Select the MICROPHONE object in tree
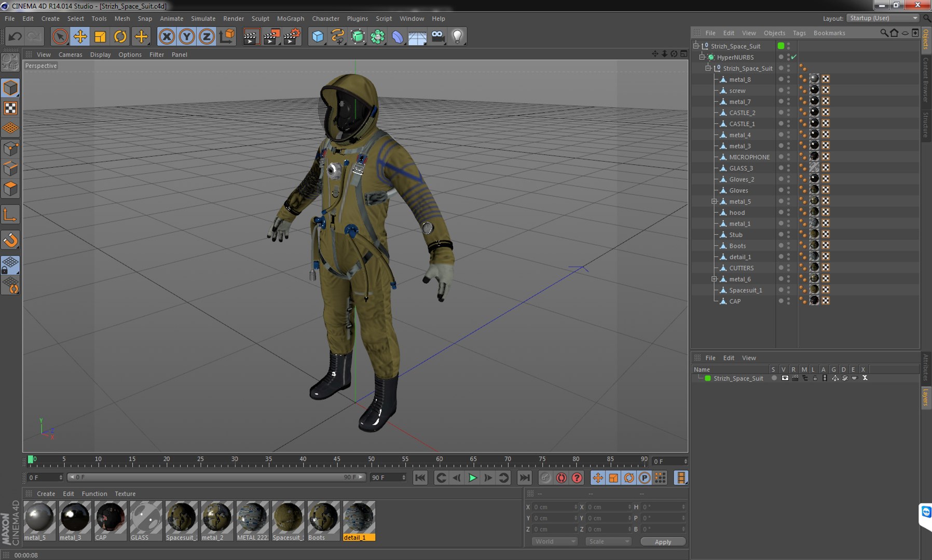 (x=749, y=157)
